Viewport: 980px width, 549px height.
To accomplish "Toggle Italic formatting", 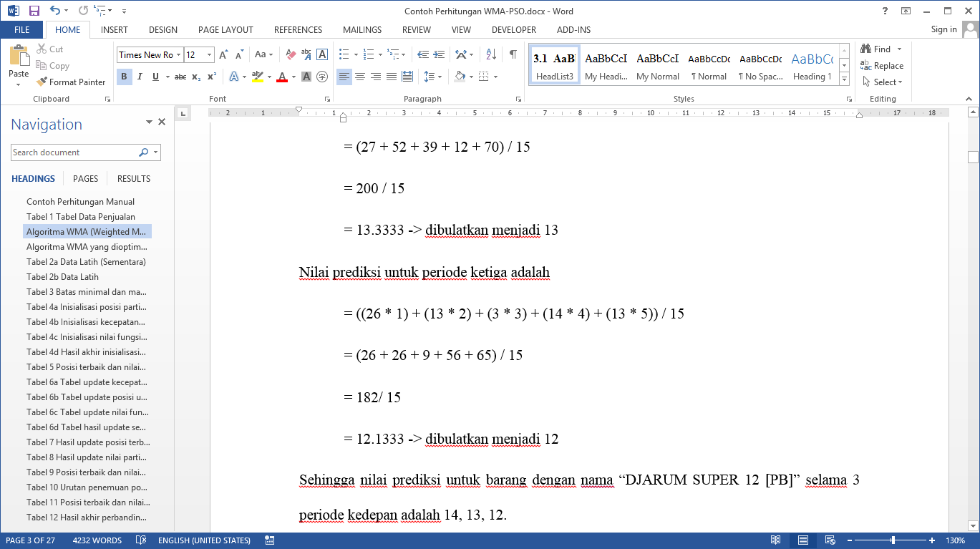I will click(140, 77).
